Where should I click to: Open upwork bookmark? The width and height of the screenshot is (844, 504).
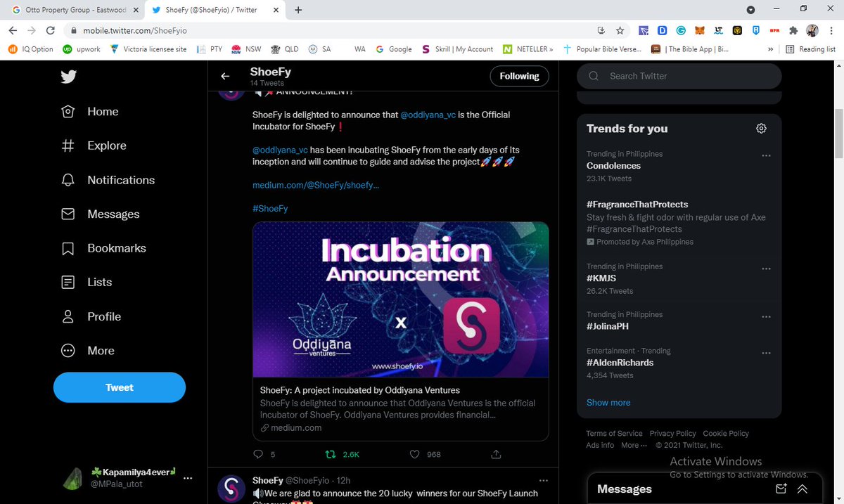coord(82,49)
